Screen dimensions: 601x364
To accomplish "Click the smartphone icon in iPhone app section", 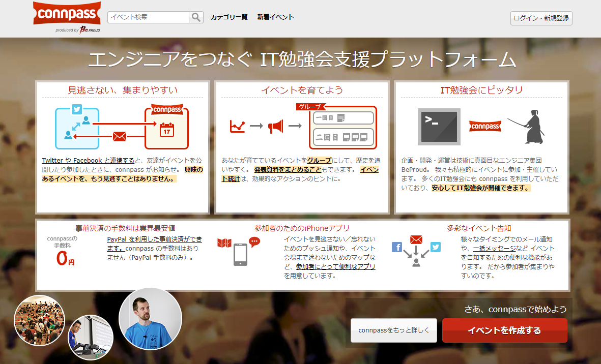I will pos(240,255).
